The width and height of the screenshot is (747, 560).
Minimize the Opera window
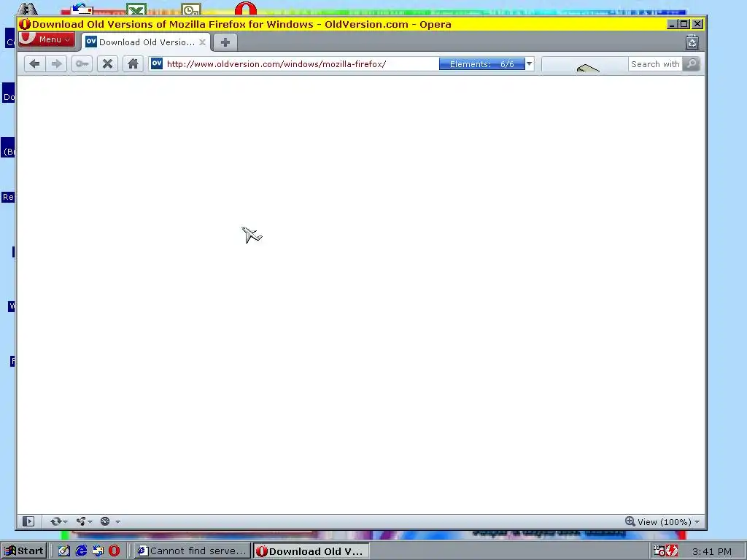pyautogui.click(x=672, y=24)
